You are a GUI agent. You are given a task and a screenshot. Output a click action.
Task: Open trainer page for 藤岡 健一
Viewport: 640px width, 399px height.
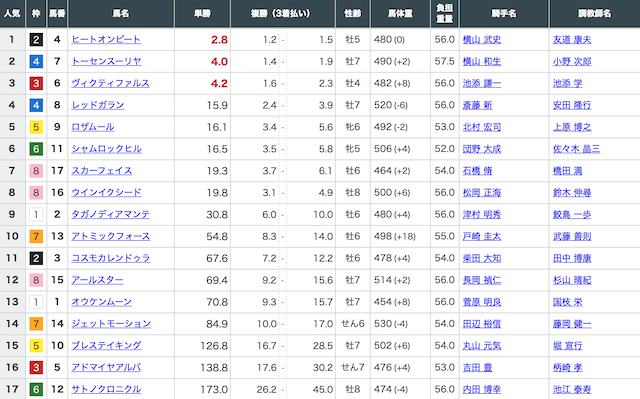572,324
